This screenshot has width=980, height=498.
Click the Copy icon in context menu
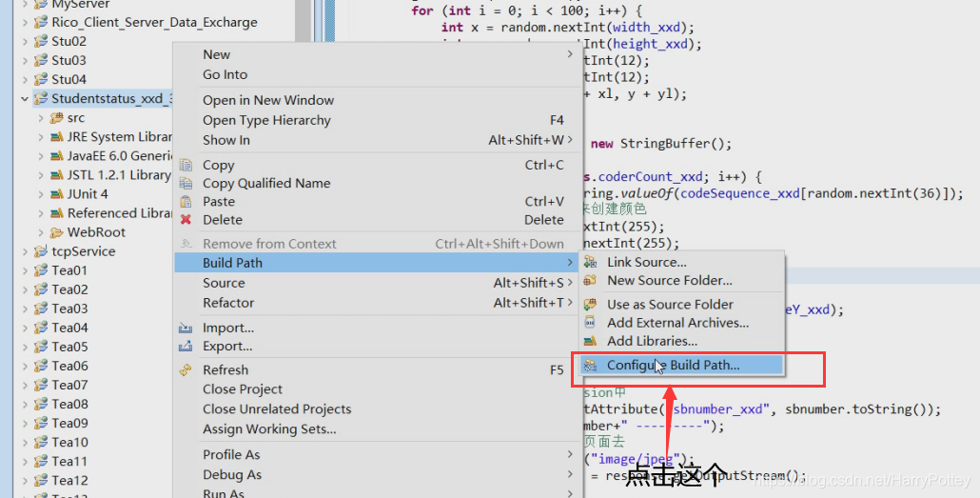pyautogui.click(x=186, y=165)
